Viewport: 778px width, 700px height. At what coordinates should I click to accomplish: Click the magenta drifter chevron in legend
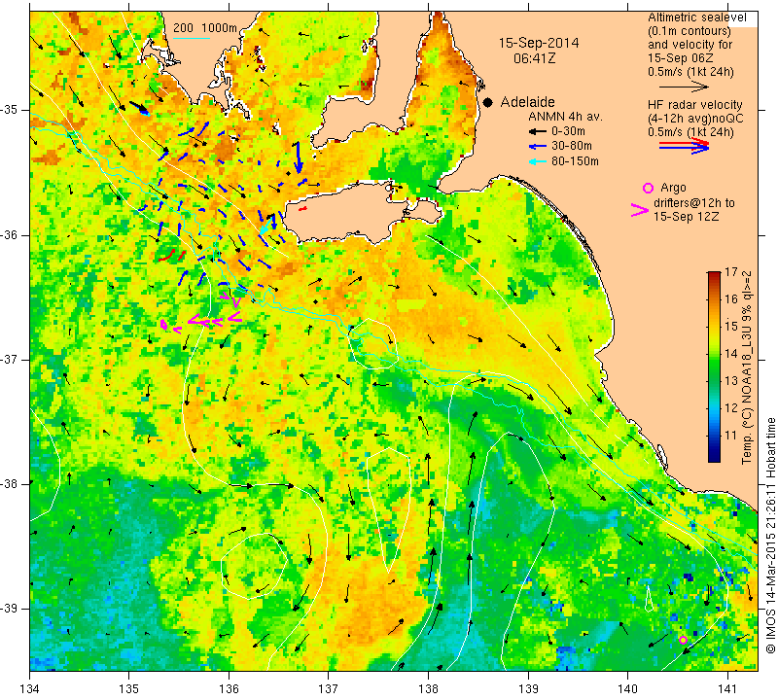point(640,210)
